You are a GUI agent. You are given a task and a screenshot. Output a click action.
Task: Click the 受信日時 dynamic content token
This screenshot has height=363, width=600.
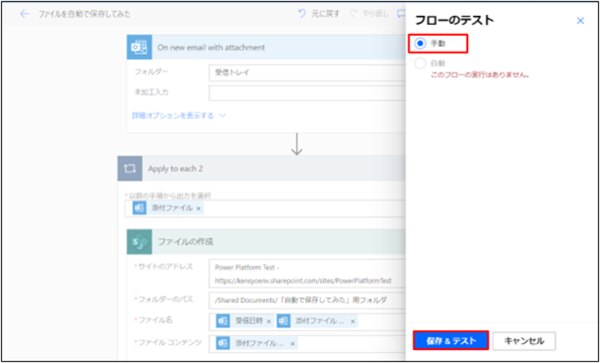point(244,321)
